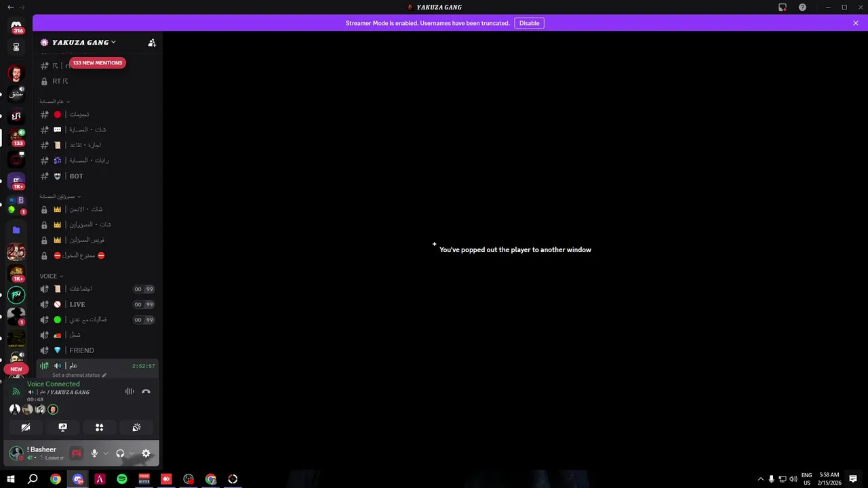The image size is (868, 488).
Task: Click green-ringed participant avatar in voice panel
Action: tap(53, 409)
